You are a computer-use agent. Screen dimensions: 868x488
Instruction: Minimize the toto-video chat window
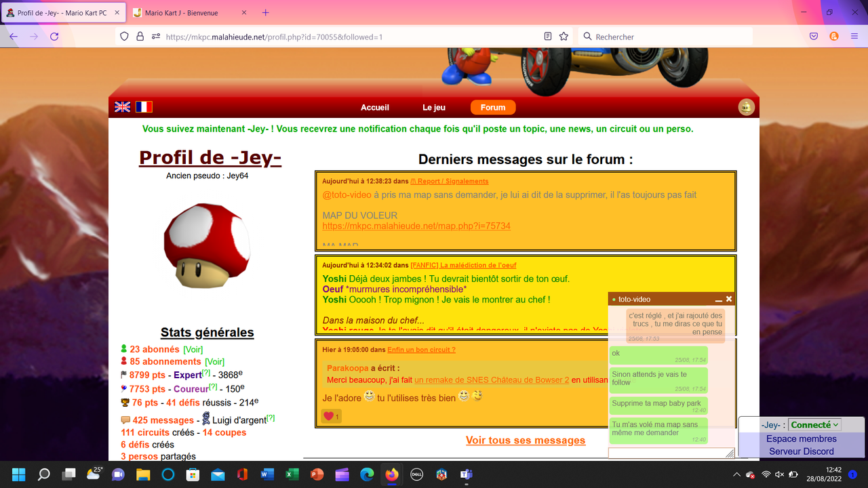[x=719, y=299]
